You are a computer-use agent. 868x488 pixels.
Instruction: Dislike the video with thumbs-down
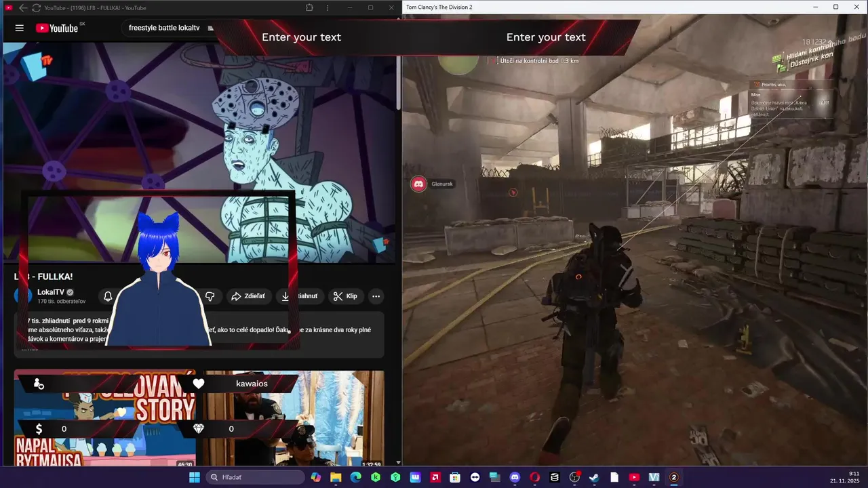(x=210, y=296)
